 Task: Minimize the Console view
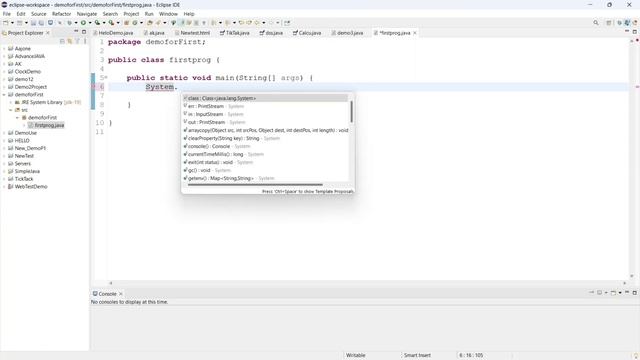point(627,292)
